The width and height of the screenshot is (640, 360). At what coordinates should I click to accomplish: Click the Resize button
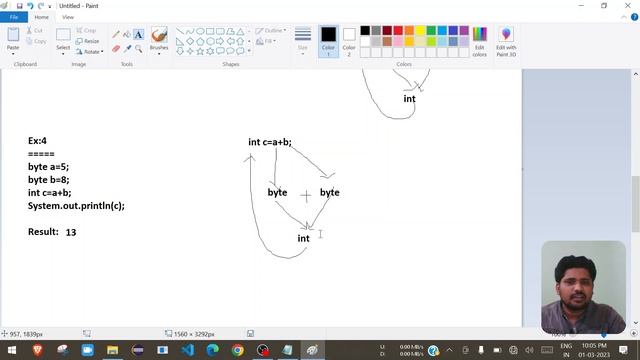tap(87, 41)
